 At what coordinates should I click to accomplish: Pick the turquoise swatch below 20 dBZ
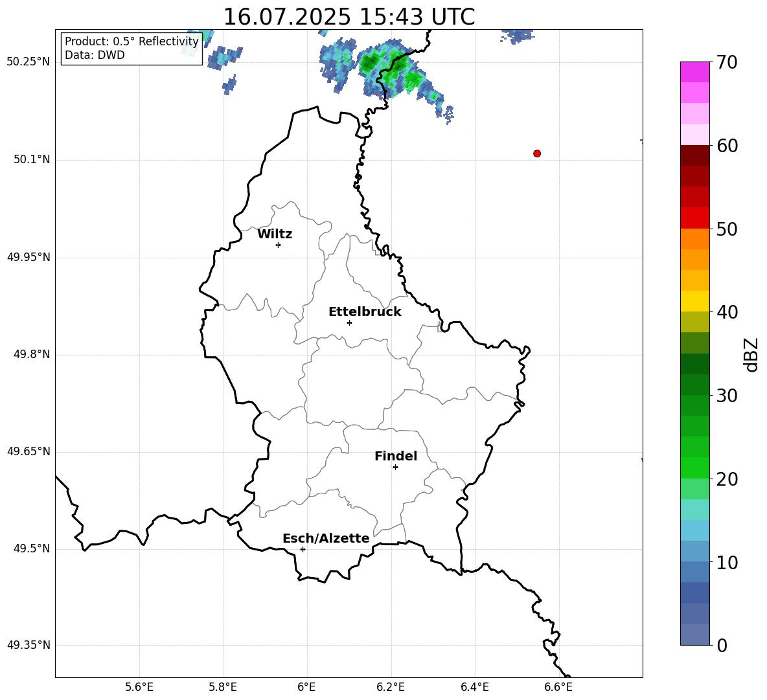(695, 510)
